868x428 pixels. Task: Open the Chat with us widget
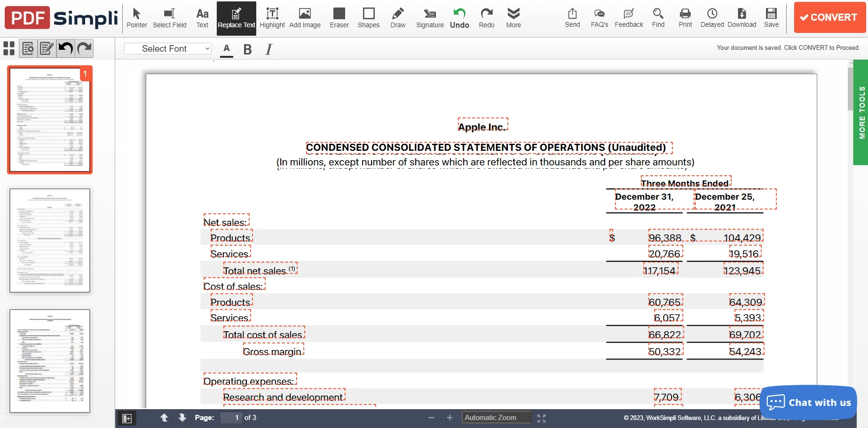808,402
